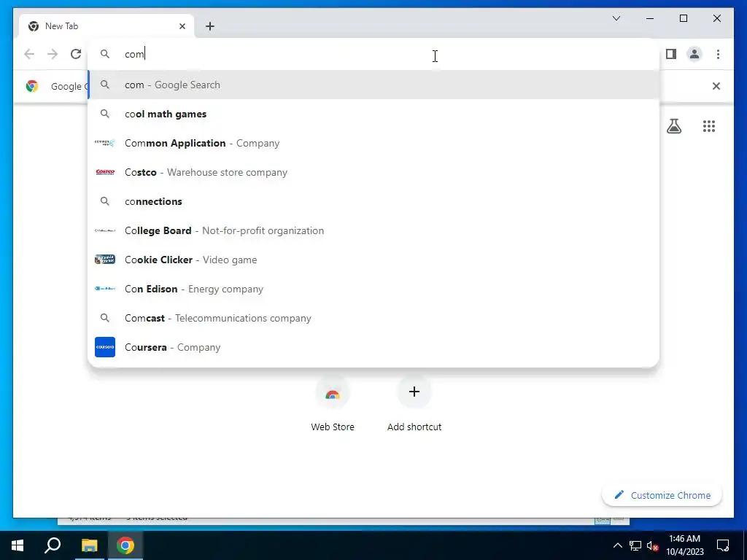Select the New Tab tab

(107, 26)
